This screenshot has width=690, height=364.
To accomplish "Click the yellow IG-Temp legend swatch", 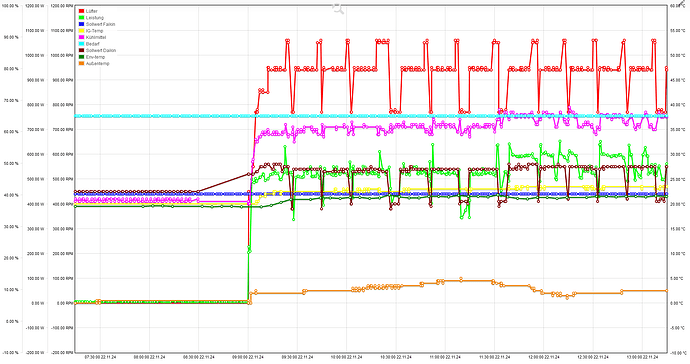I will (81, 31).
